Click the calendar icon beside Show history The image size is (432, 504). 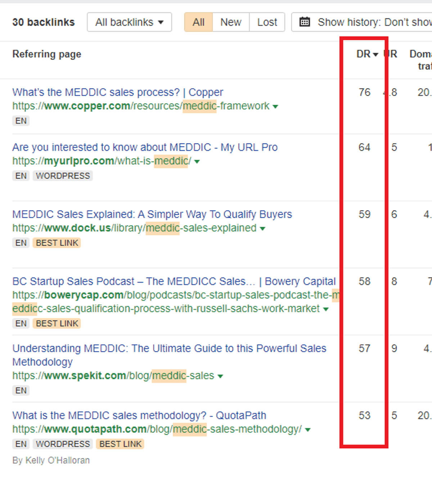pyautogui.click(x=305, y=22)
